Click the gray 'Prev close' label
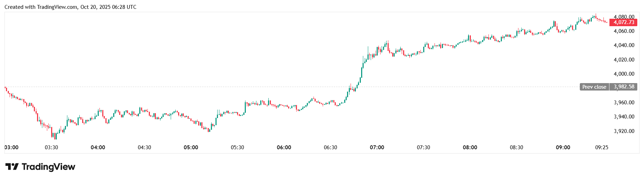 [594, 87]
